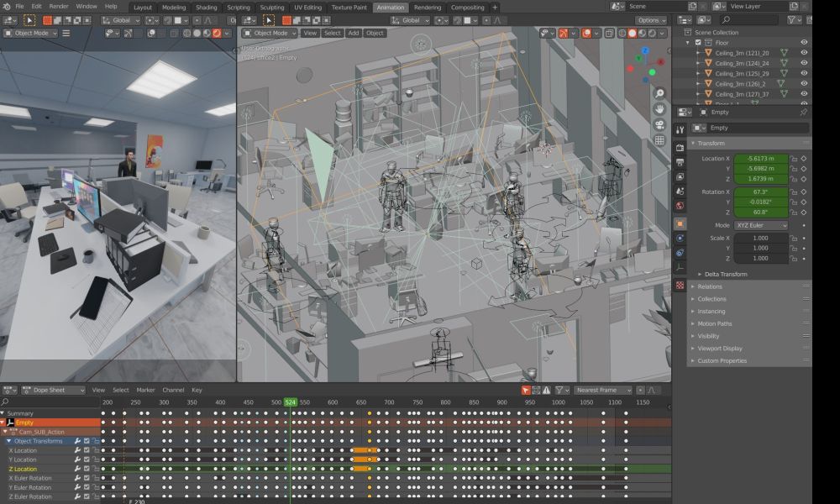
Task: Hide Ceiling_3m (121)_20 with eye icon
Action: click(804, 52)
